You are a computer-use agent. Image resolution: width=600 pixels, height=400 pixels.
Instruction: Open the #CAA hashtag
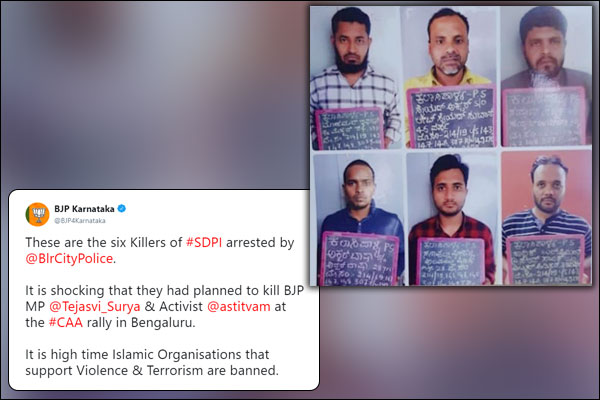(65, 322)
